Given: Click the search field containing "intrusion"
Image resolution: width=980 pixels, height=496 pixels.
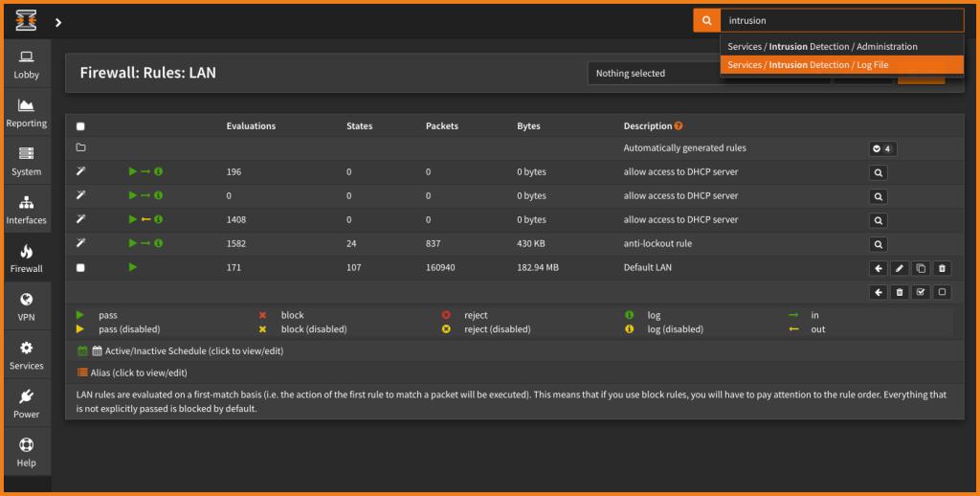Looking at the screenshot, I should (x=840, y=20).
